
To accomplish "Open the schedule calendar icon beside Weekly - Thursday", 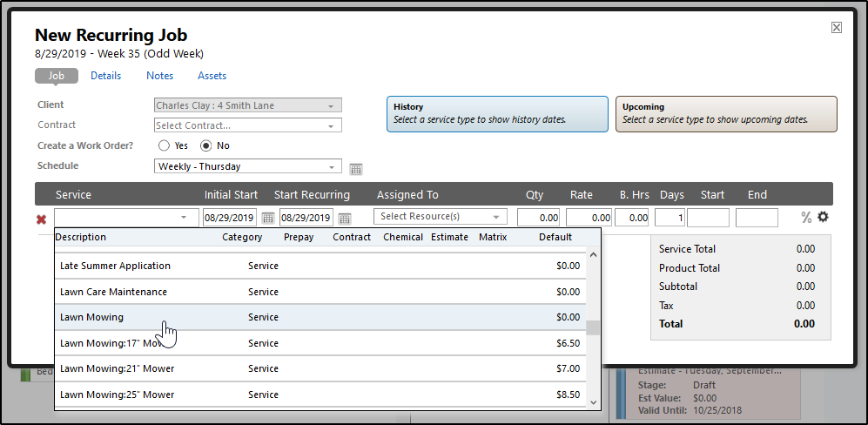I will point(356,169).
